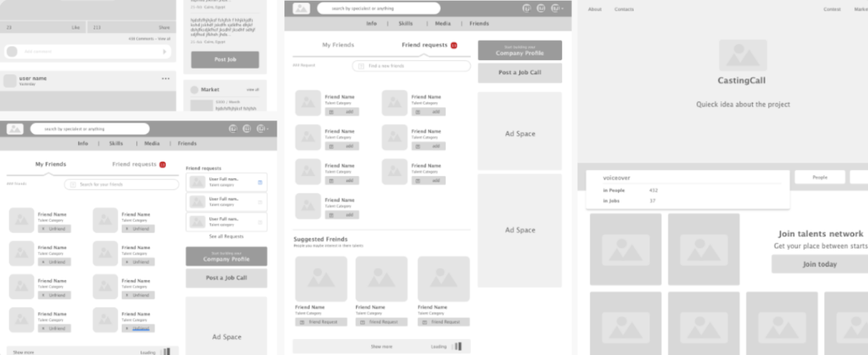Select Skills on Friend requests screen menu

[405, 23]
